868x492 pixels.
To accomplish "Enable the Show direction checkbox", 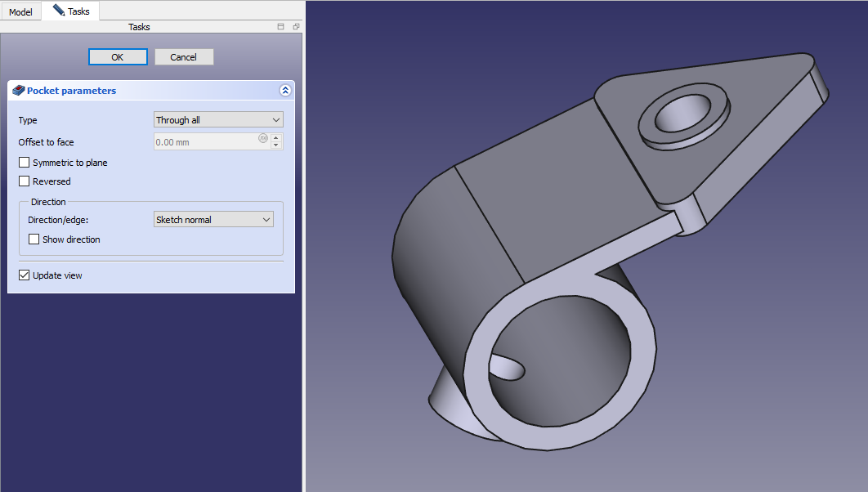I will click(x=34, y=239).
